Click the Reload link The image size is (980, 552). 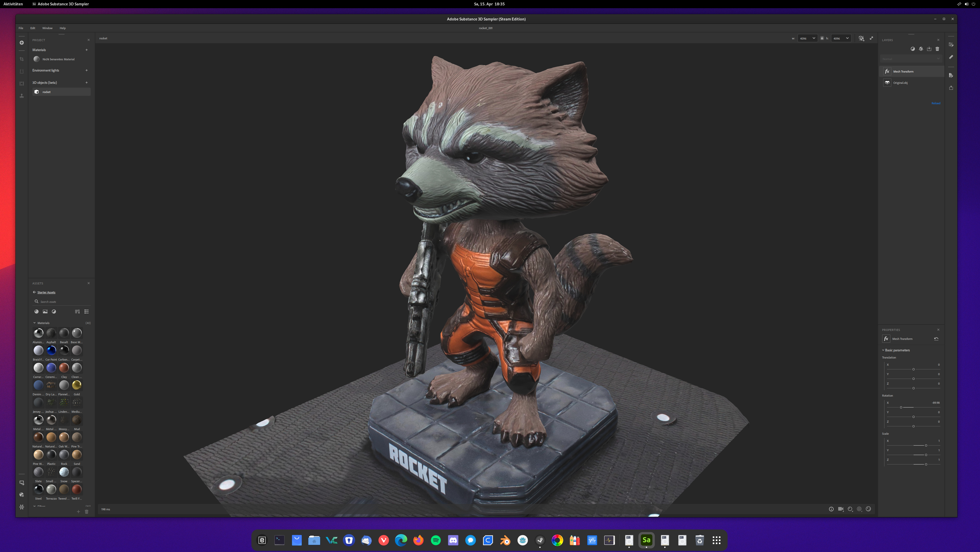click(936, 103)
